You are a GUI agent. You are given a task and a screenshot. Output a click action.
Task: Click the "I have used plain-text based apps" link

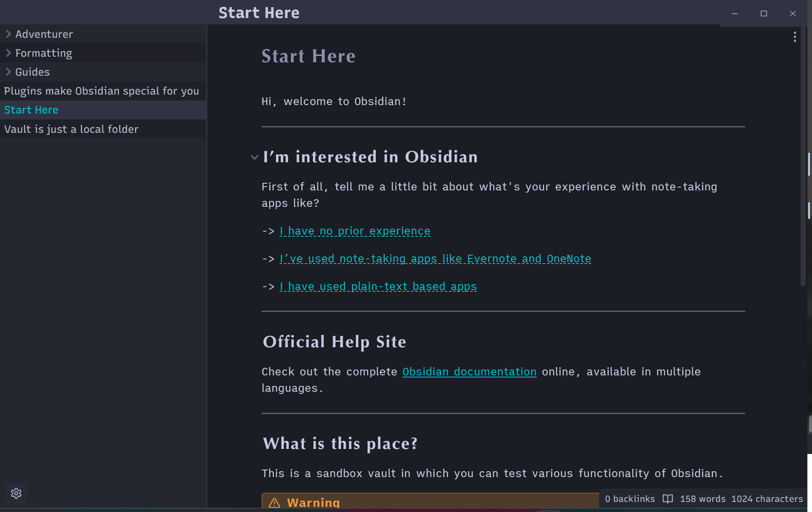(378, 286)
